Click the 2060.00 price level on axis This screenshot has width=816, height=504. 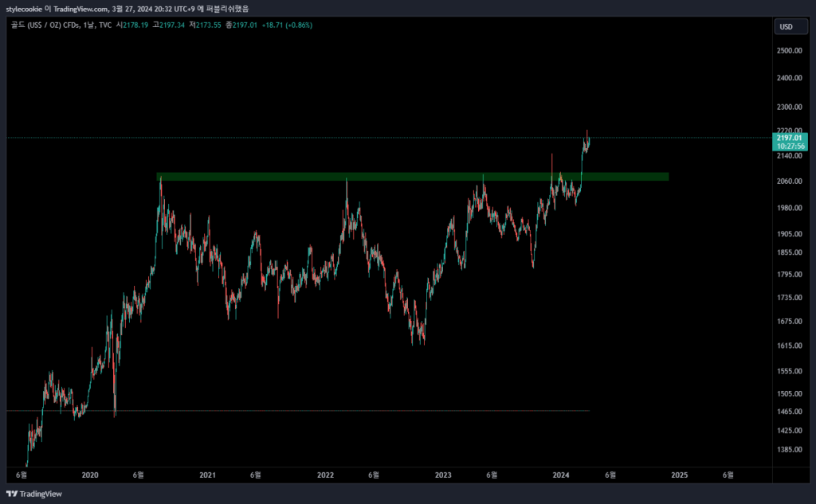[x=790, y=182]
